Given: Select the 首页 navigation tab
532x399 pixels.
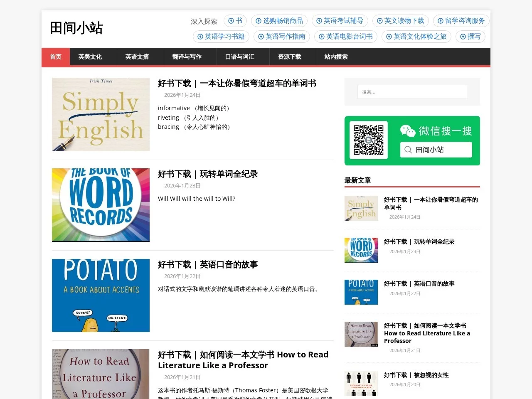Looking at the screenshot, I should click(55, 57).
